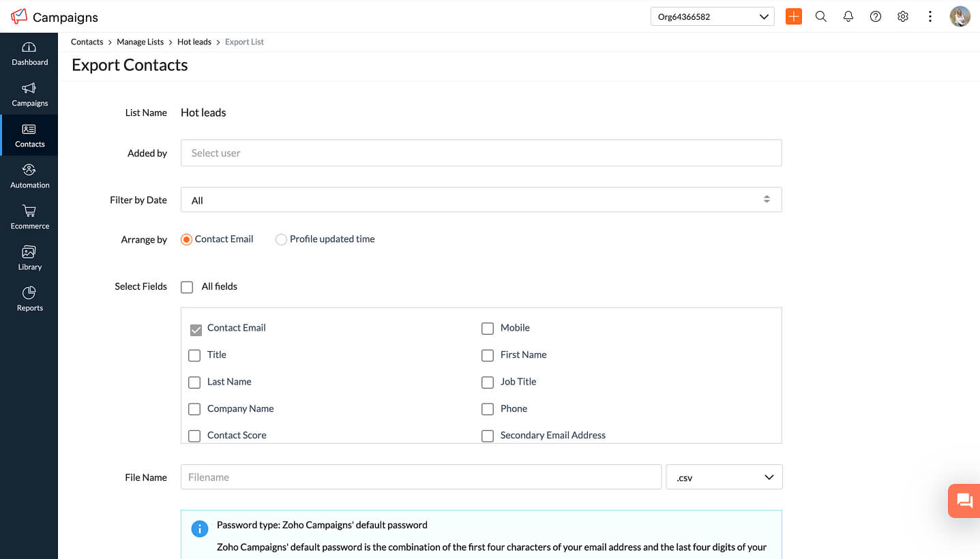Screen dimensions: 980x559
Task: Click the Filename input field
Action: point(421,477)
